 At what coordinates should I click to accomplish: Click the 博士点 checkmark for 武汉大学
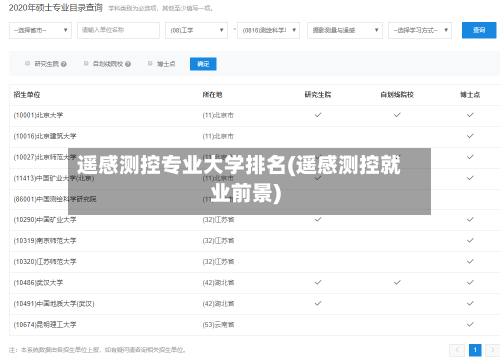(x=470, y=282)
